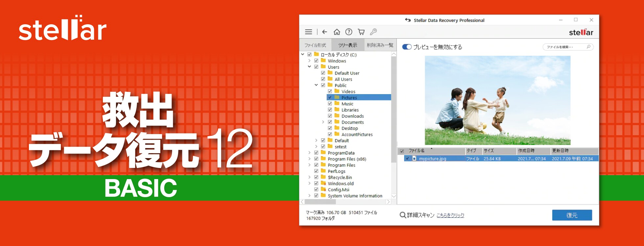Toggle the プレビューを無効にする switch

pyautogui.click(x=407, y=47)
